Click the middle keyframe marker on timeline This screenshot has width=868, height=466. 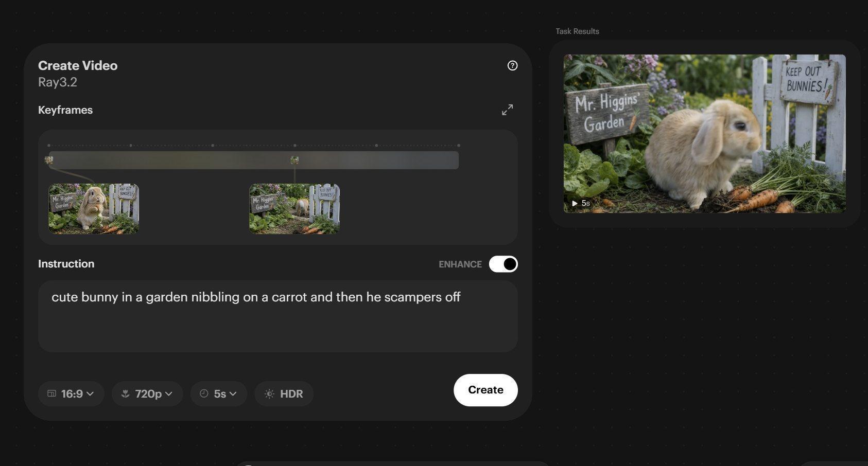pos(294,160)
